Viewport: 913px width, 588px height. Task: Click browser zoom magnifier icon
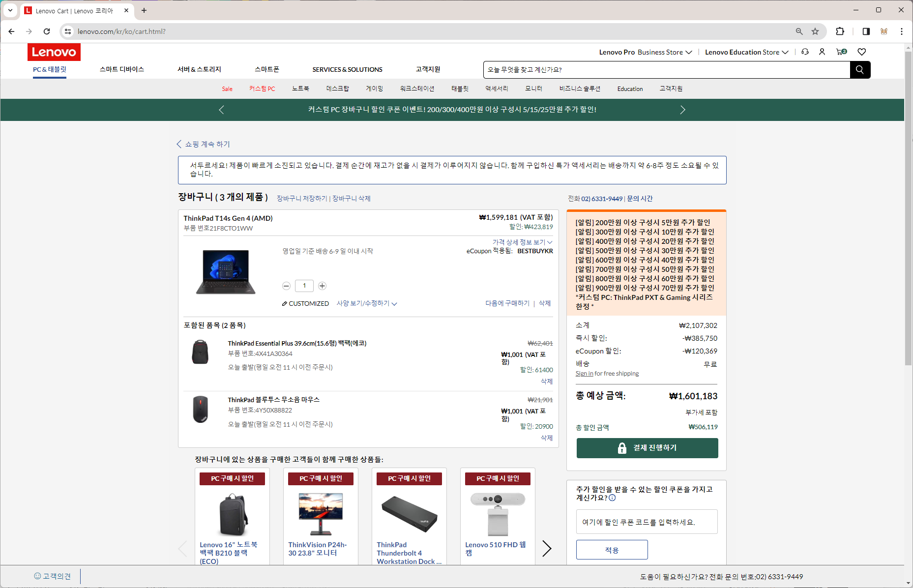(799, 31)
